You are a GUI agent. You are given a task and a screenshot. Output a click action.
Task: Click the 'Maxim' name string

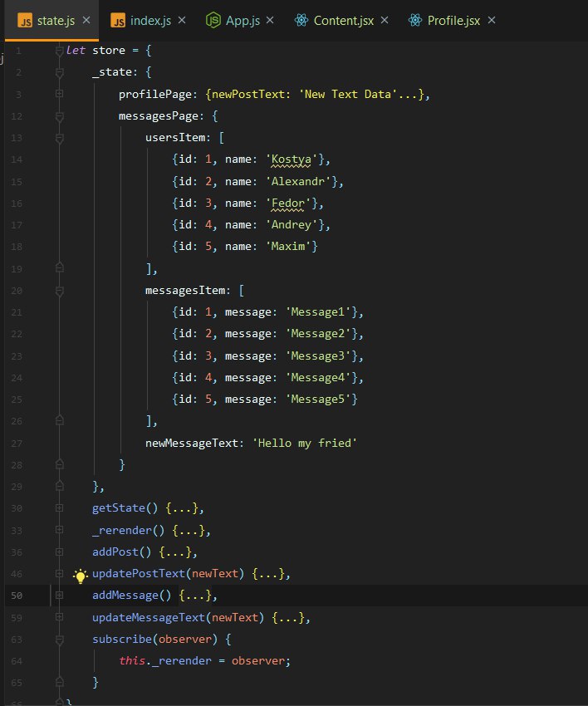click(x=288, y=247)
